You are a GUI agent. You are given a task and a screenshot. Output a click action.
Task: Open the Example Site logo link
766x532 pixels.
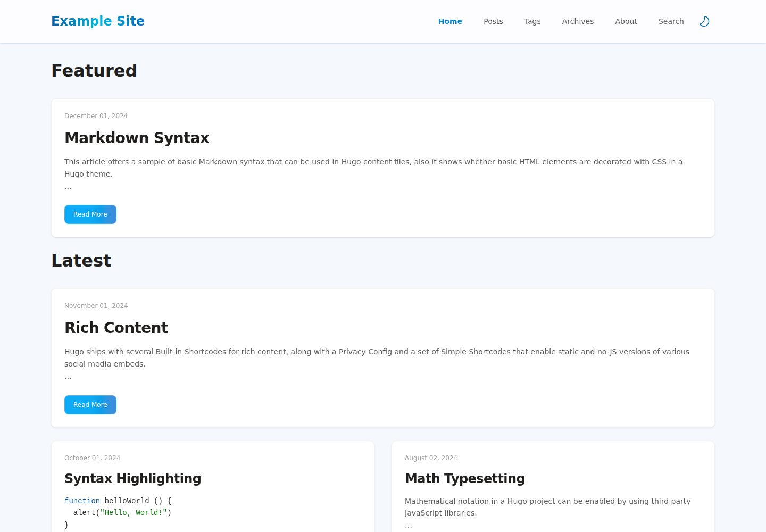[x=98, y=21]
